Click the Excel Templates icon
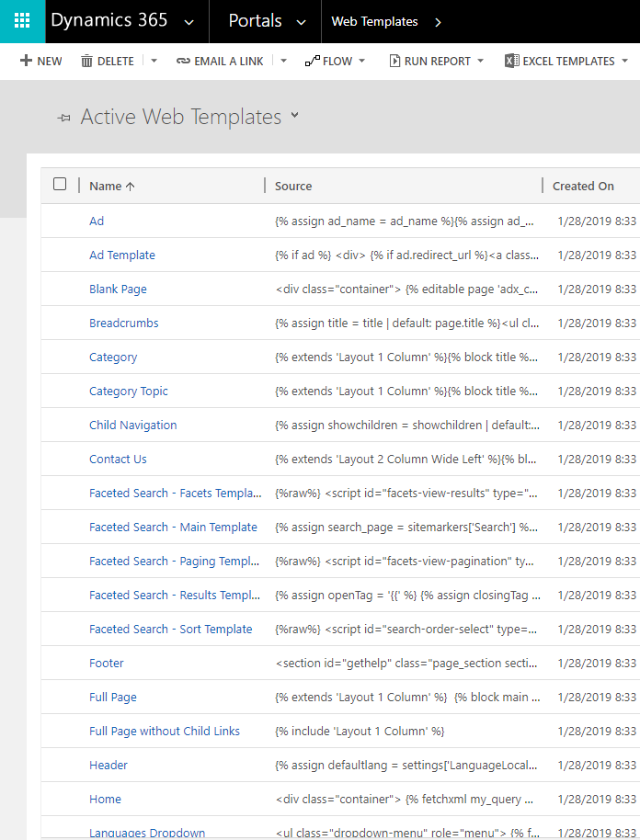Screen dimensions: 640x840 [511, 61]
